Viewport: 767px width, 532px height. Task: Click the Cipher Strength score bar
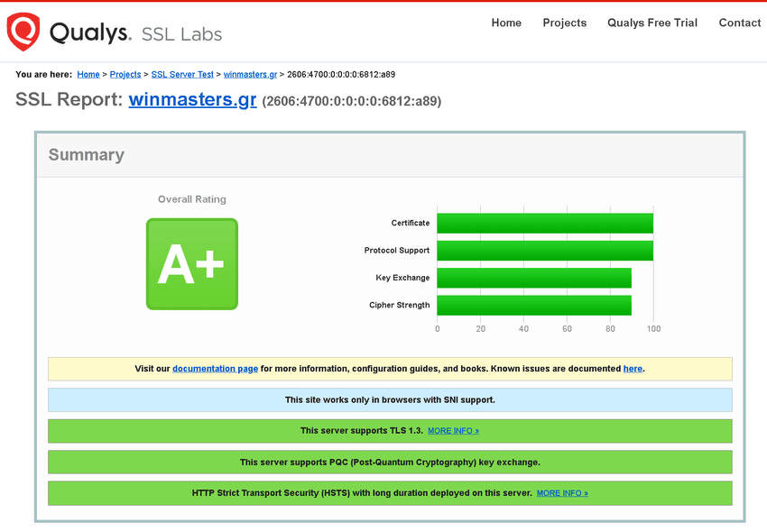[534, 306]
